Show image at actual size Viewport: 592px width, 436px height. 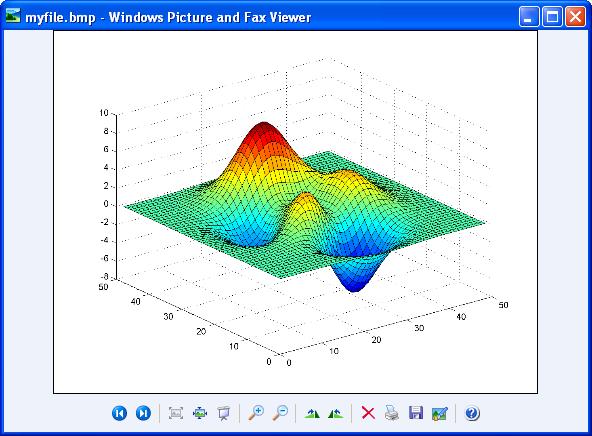pyautogui.click(x=200, y=413)
